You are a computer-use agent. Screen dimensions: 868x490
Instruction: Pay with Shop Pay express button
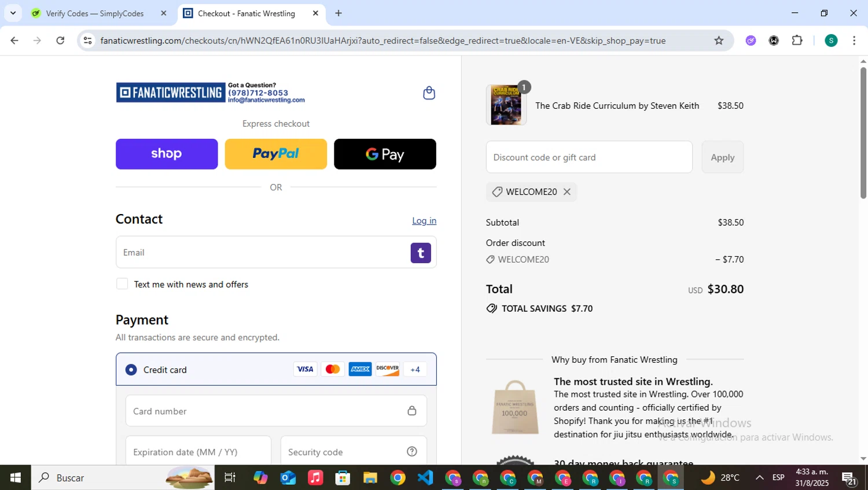click(x=167, y=154)
